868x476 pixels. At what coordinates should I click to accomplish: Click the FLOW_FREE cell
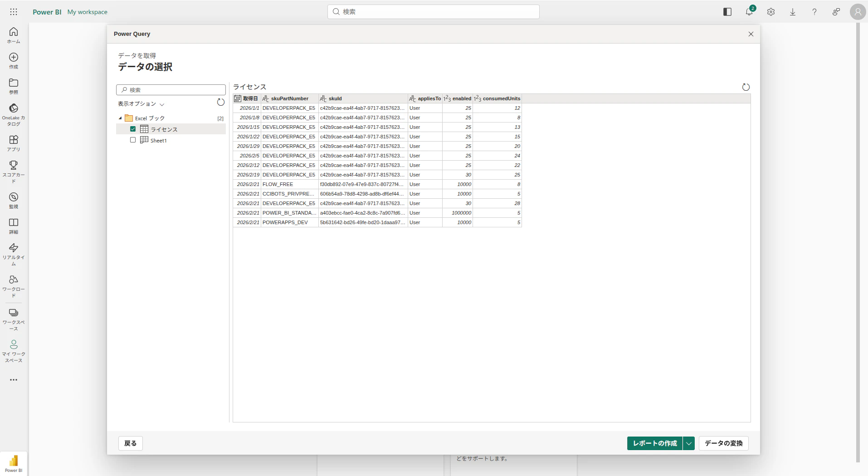289,184
